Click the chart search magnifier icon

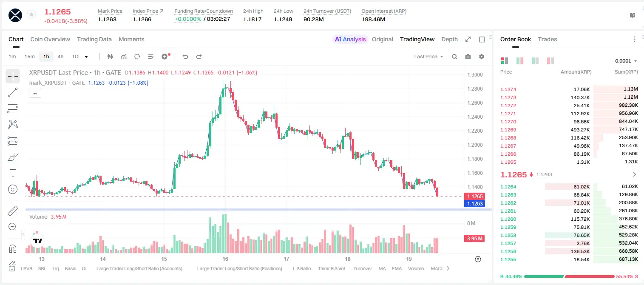coord(454,57)
